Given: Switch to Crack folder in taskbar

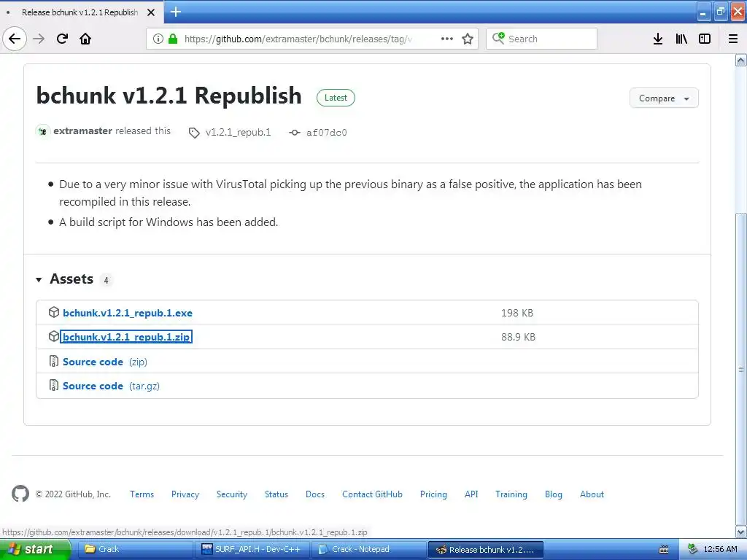Looking at the screenshot, I should coord(135,549).
